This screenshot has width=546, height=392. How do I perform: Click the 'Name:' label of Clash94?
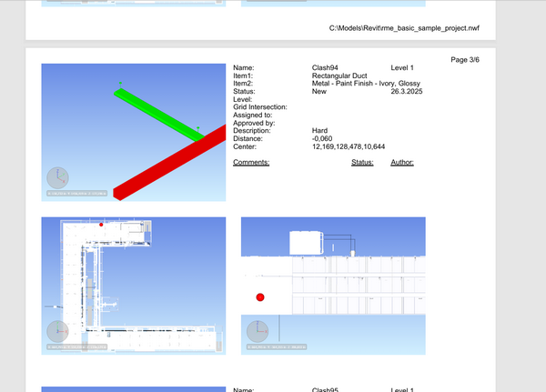click(243, 67)
